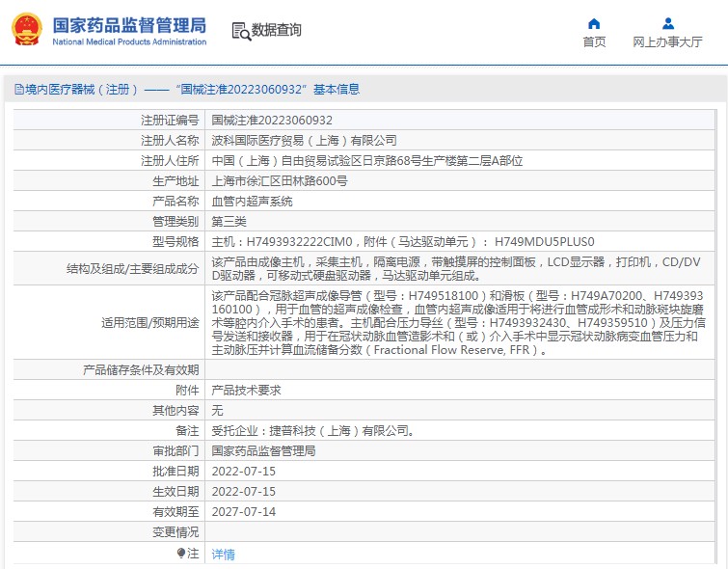The height and width of the screenshot is (569, 728).
Task: Select registration number 国械注准20223060932 cell
Action: [272, 121]
